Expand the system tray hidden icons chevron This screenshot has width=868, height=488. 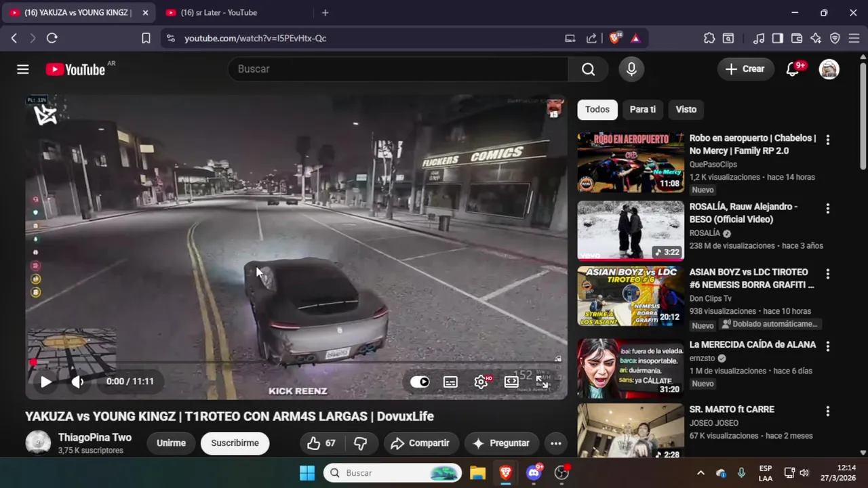[701, 472]
